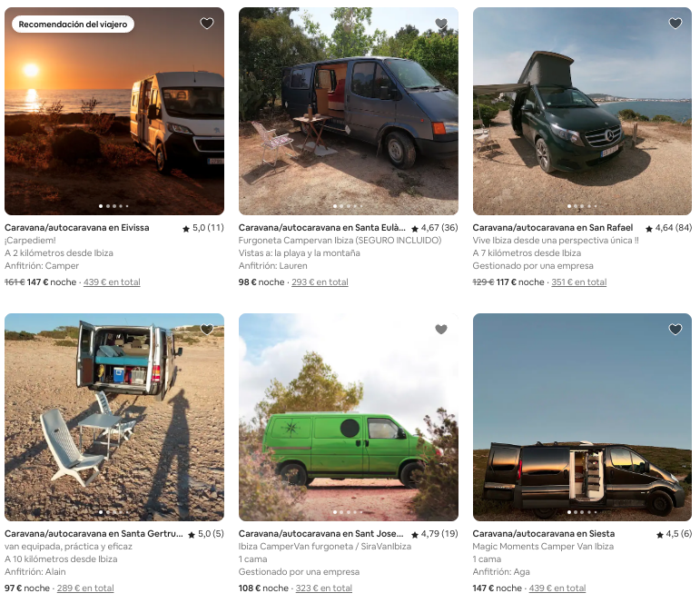Save the Siesta black van listing

point(675,329)
